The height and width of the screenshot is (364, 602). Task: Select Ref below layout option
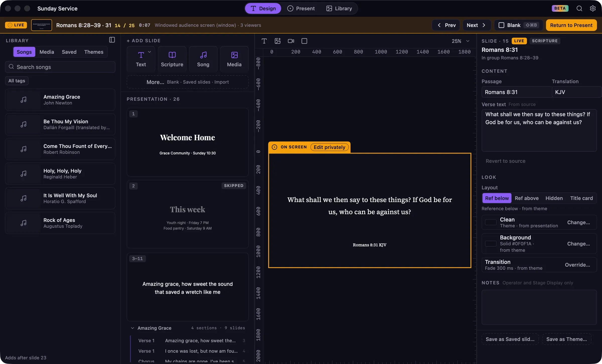[x=497, y=198]
